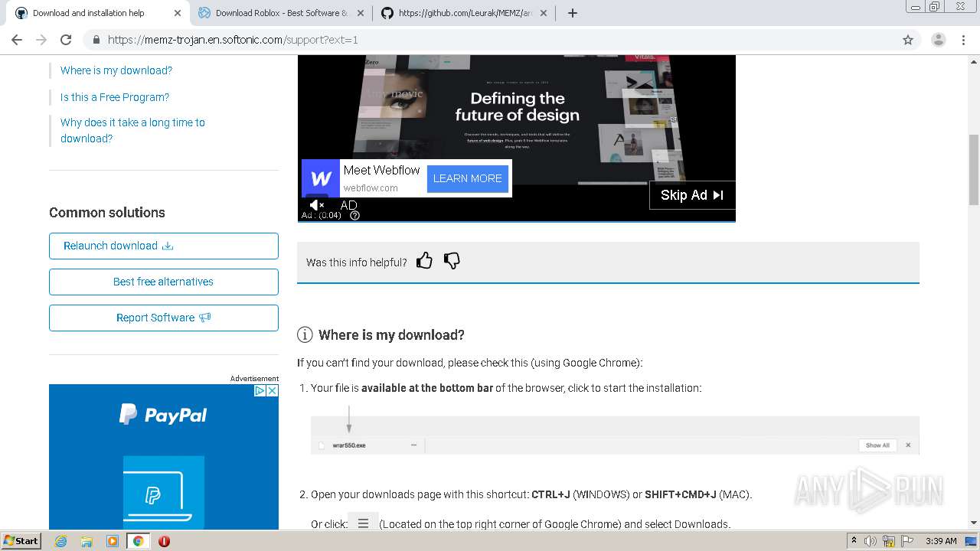
Task: Close the Download and installation help tab
Action: tap(178, 13)
